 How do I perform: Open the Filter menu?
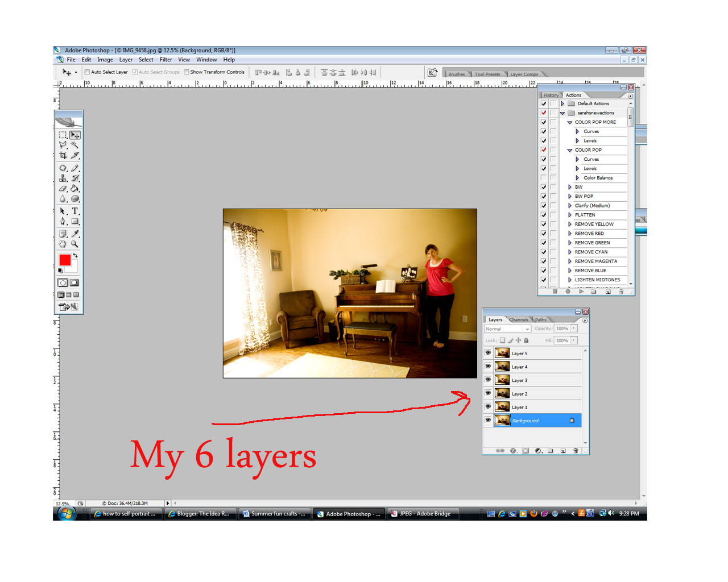(166, 60)
